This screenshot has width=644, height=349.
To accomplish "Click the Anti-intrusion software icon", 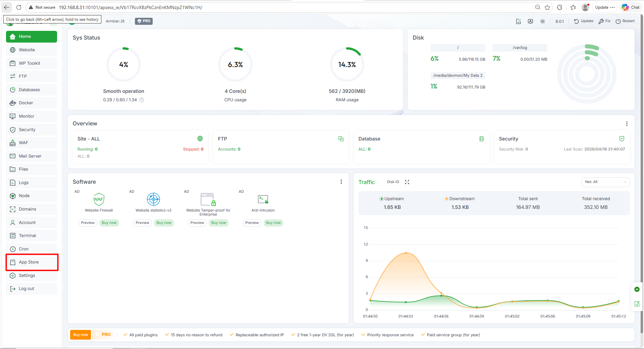I will point(263,199).
